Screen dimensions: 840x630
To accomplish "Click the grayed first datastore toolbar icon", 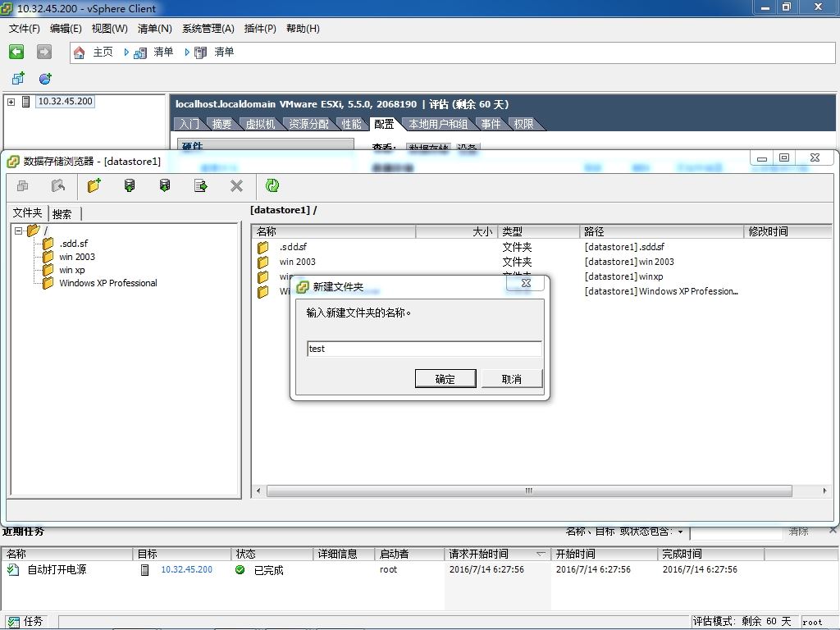I will [x=22, y=186].
